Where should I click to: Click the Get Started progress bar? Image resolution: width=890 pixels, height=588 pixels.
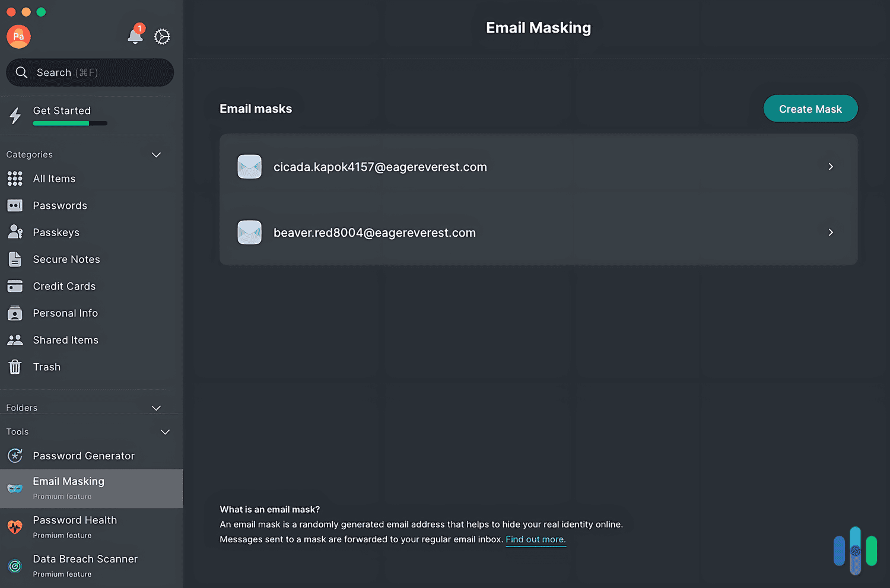pyautogui.click(x=70, y=123)
